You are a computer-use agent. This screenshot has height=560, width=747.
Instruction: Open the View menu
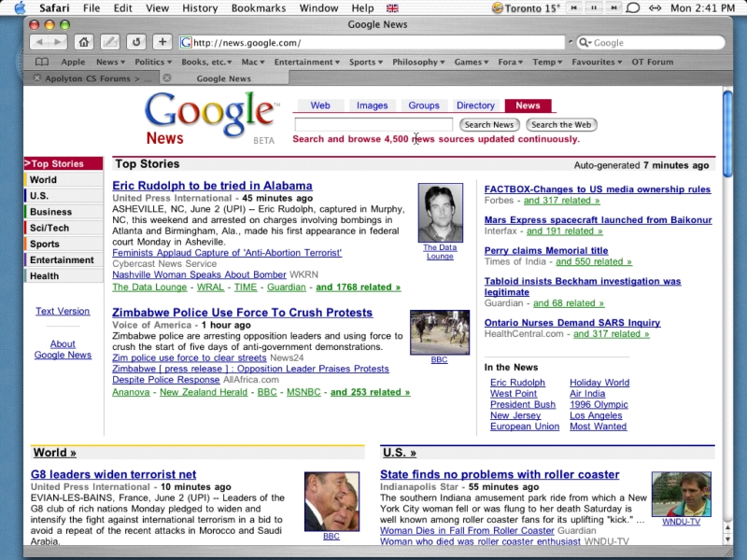tap(157, 8)
